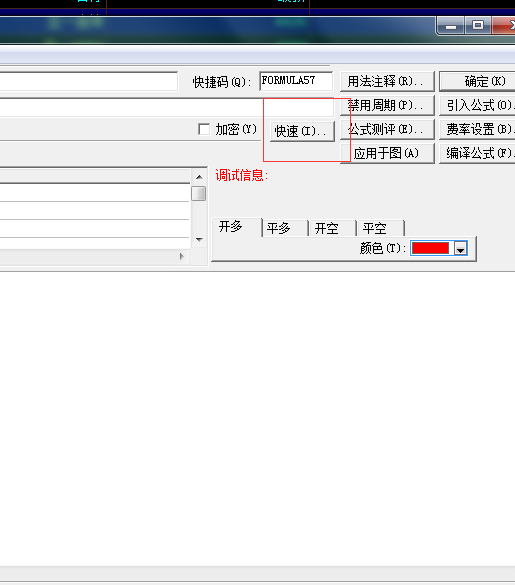The image size is (515, 585).
Task: Minimize the formula editor window
Action: pos(451,26)
